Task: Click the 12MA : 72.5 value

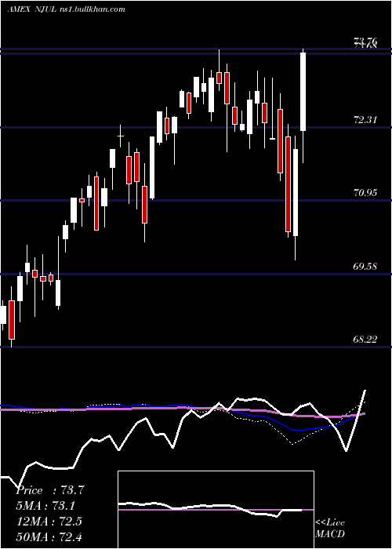Action: pos(49,522)
